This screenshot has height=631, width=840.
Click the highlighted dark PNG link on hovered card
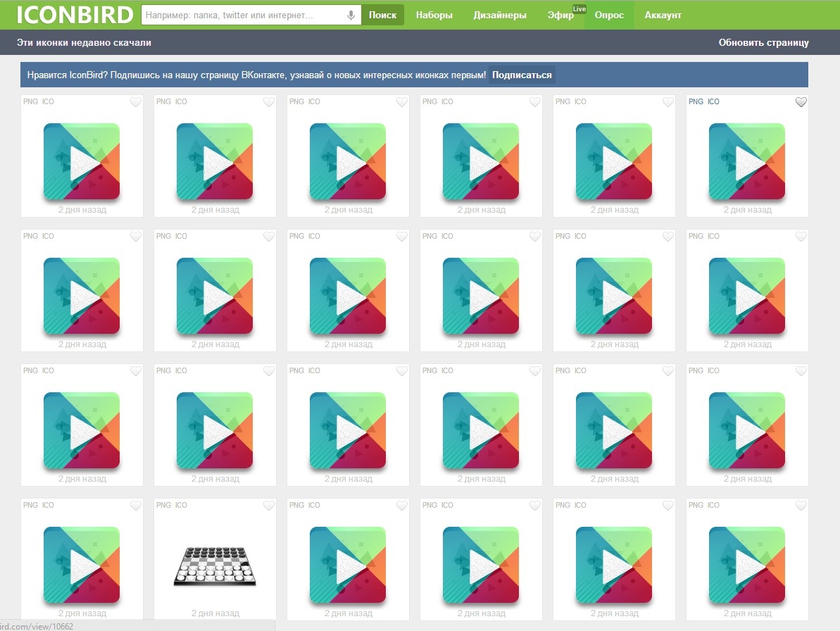click(696, 102)
